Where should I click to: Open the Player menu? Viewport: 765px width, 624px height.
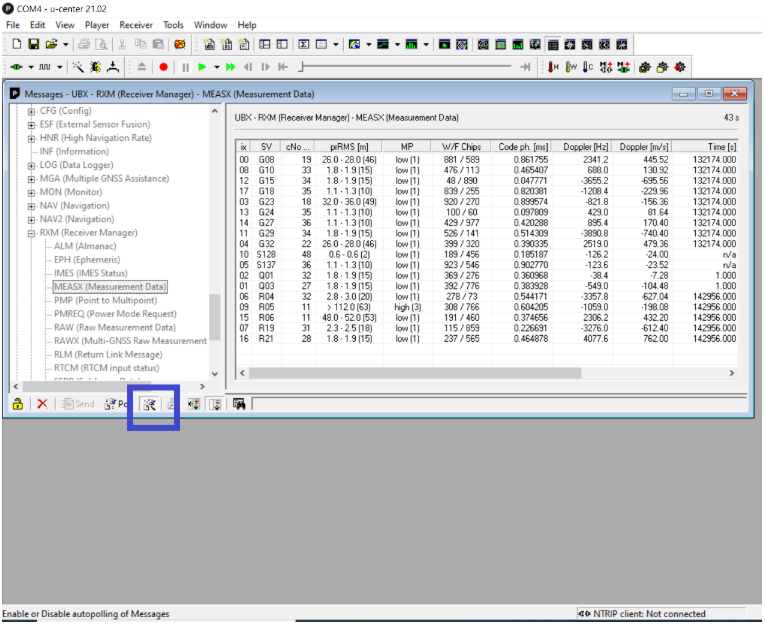coord(97,25)
